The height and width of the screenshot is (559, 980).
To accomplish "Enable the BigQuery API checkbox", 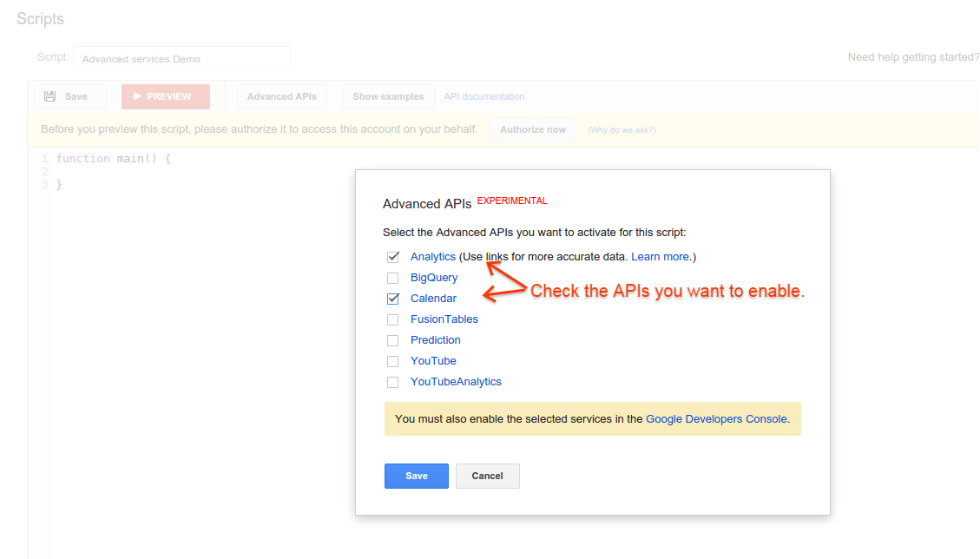I will (393, 278).
